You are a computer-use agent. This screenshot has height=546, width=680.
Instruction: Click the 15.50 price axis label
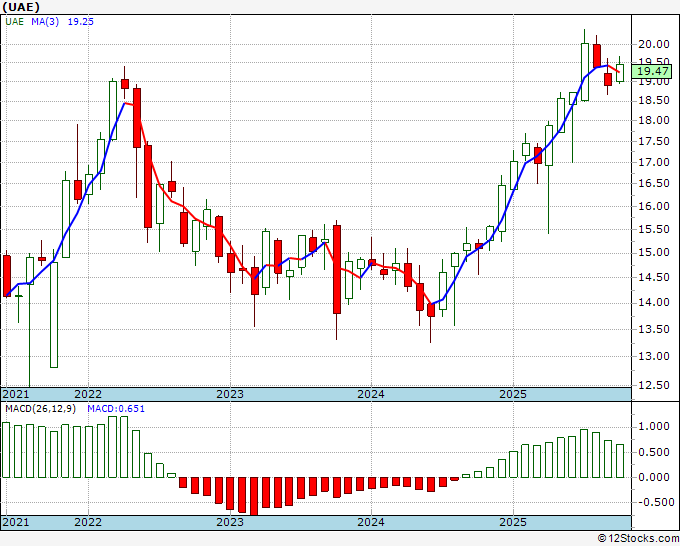[x=654, y=229]
